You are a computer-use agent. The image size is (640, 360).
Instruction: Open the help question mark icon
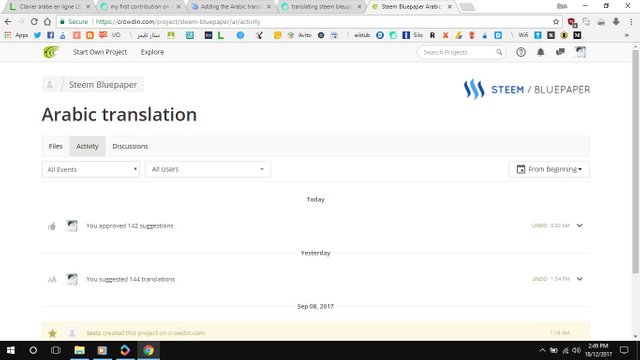[x=521, y=52]
